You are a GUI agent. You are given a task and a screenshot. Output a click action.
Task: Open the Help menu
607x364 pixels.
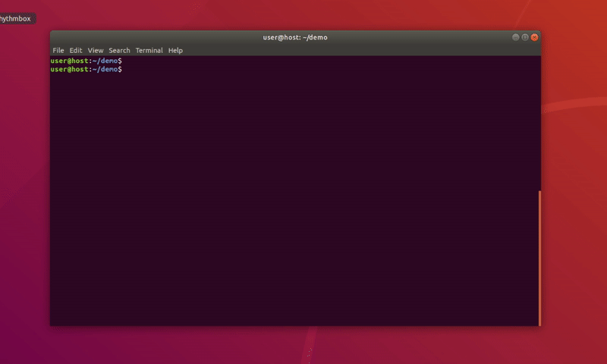175,50
